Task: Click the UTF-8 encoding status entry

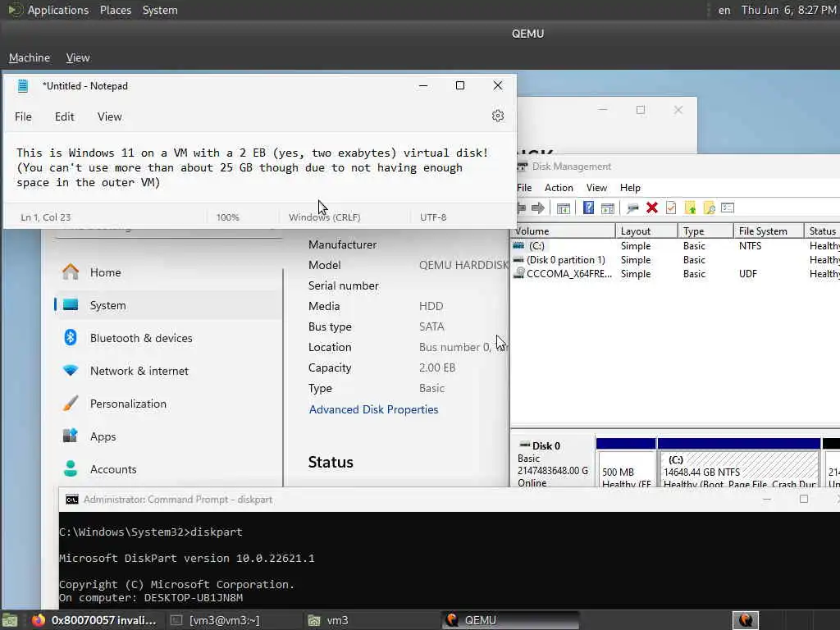Action: coord(433,217)
